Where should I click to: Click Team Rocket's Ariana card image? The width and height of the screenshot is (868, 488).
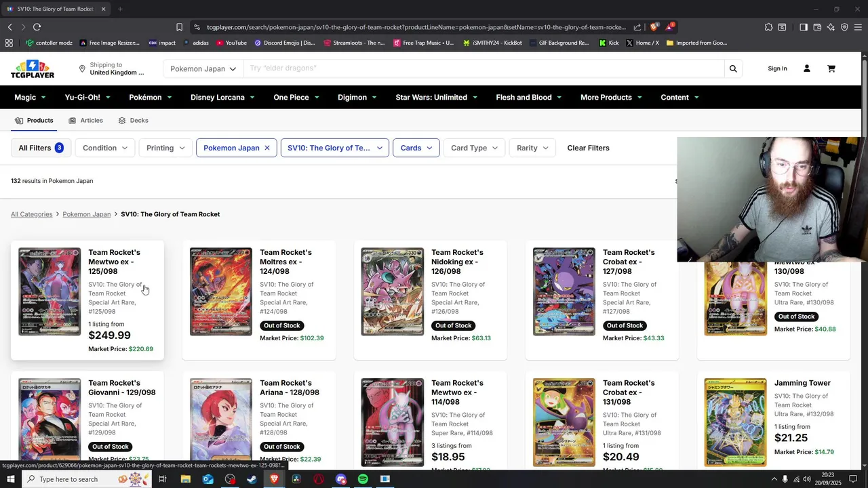tap(221, 421)
